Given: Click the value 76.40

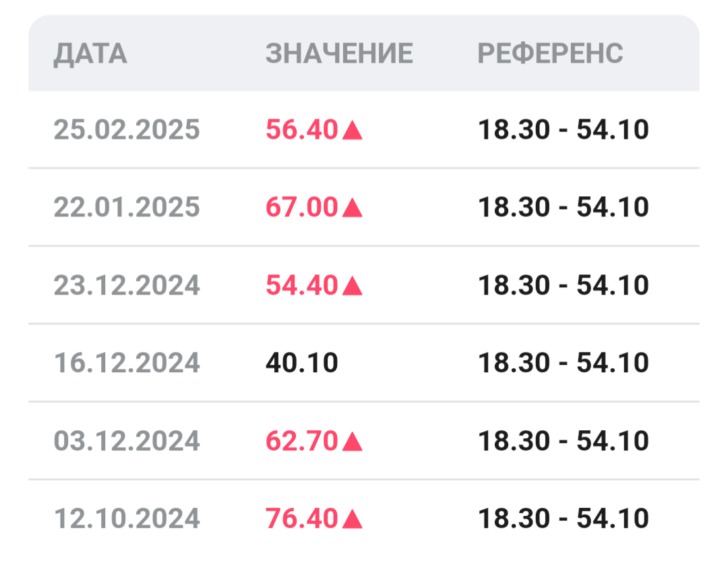Looking at the screenshot, I should [301, 519].
